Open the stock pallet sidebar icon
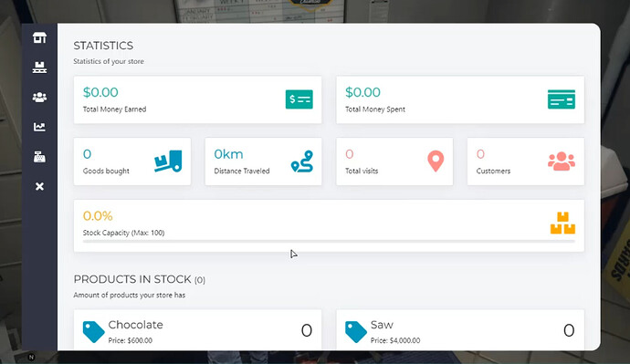The width and height of the screenshot is (630, 364). click(39, 68)
